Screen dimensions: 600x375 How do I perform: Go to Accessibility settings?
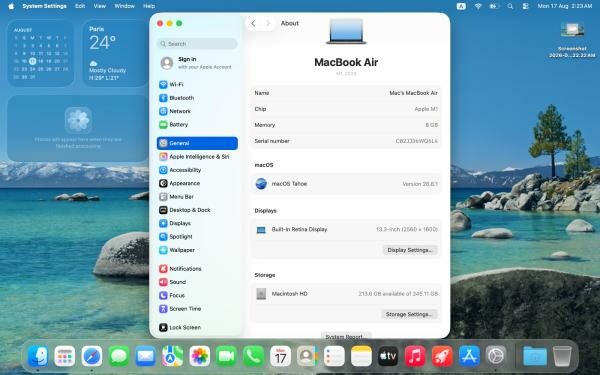197,170
